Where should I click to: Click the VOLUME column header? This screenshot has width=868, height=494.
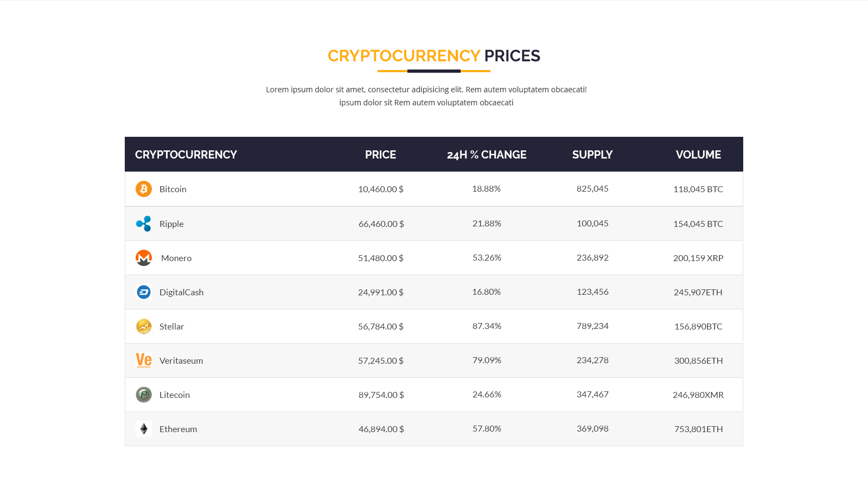coord(698,154)
